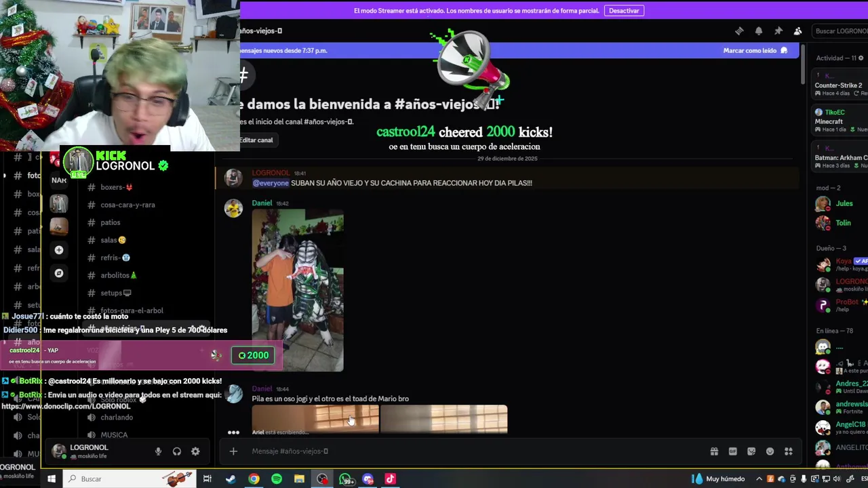Open Spotify from the taskbar
The width and height of the screenshot is (868, 488).
pyautogui.click(x=277, y=479)
